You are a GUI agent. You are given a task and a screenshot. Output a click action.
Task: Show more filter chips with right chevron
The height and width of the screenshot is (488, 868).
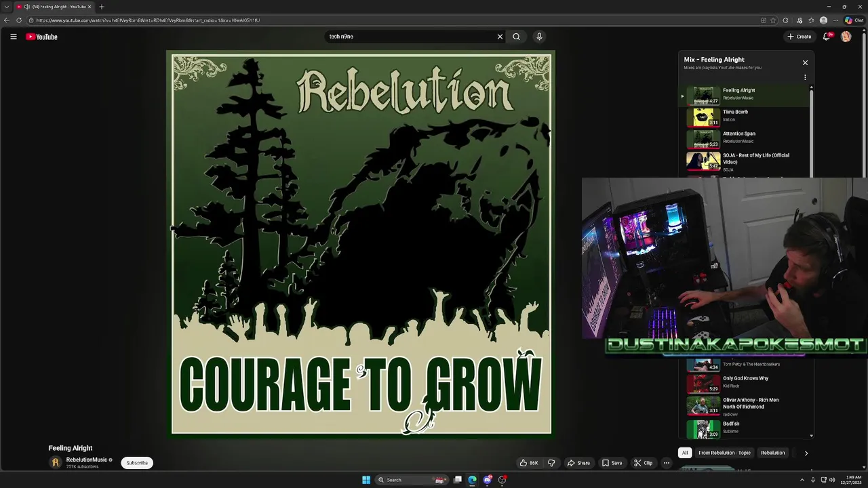pos(806,453)
